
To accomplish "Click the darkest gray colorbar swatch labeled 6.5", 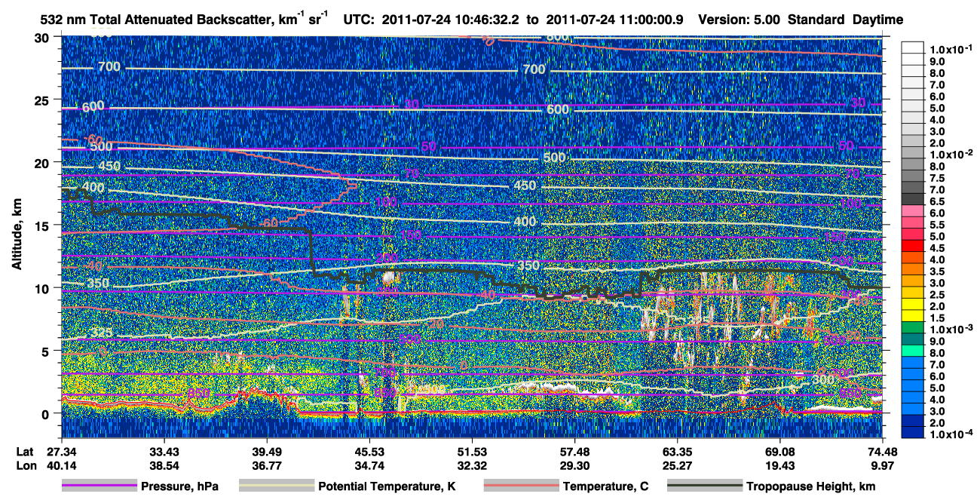I will point(914,200).
